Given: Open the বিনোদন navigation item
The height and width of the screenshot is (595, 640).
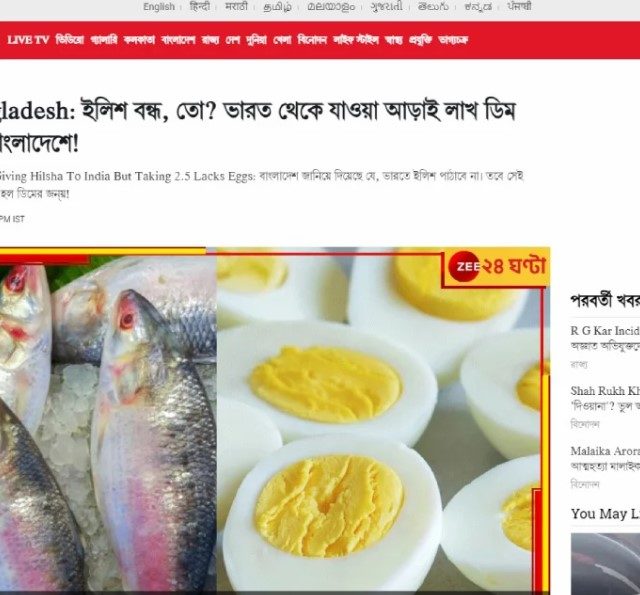Looking at the screenshot, I should 312,40.
